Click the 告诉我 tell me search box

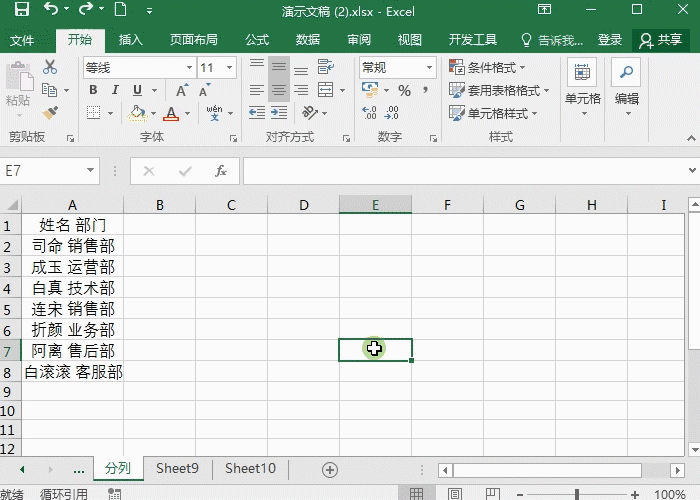pyautogui.click(x=552, y=40)
